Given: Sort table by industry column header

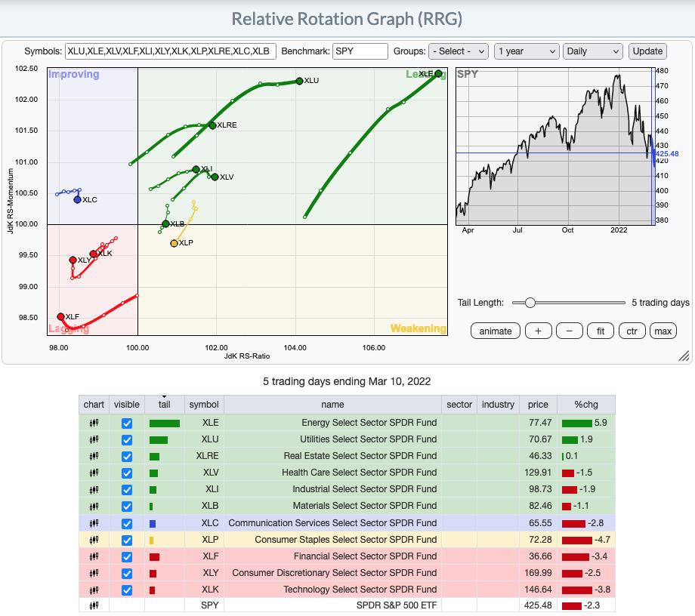Looking at the screenshot, I should (498, 405).
